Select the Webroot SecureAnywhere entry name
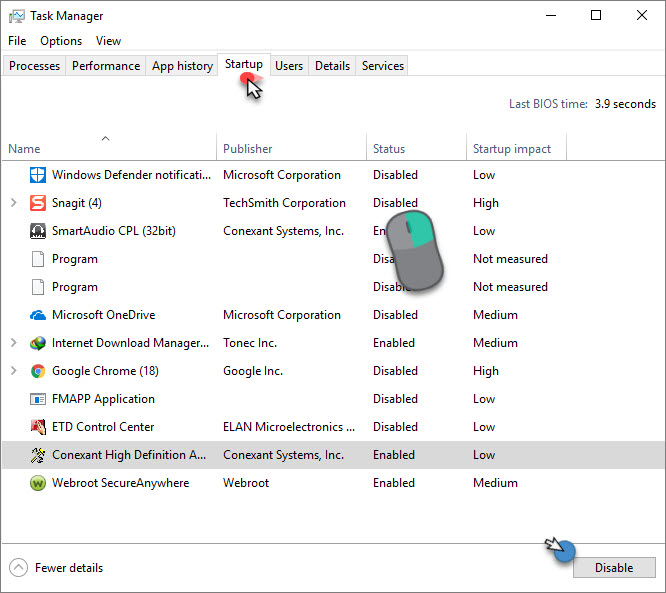Screen dimensions: 666x593 (x=121, y=483)
